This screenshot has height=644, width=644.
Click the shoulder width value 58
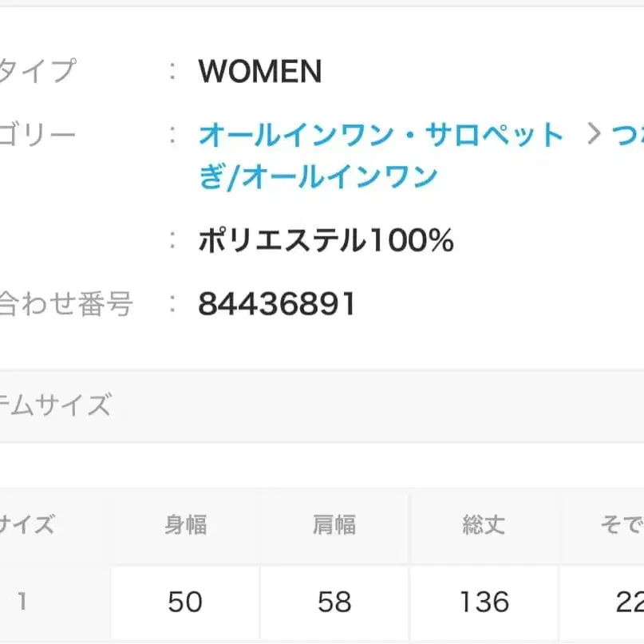pos(334,602)
